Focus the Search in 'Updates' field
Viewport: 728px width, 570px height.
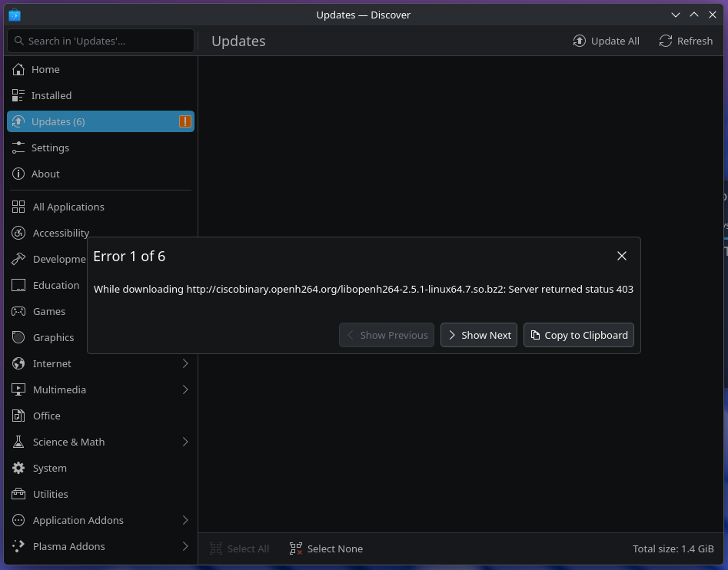[x=108, y=41]
